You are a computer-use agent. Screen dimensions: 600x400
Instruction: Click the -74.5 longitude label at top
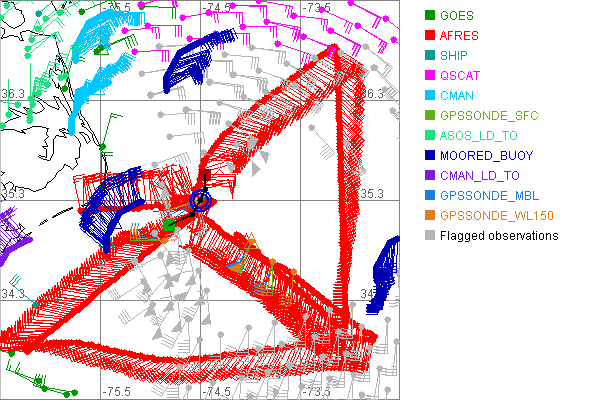coord(217,8)
